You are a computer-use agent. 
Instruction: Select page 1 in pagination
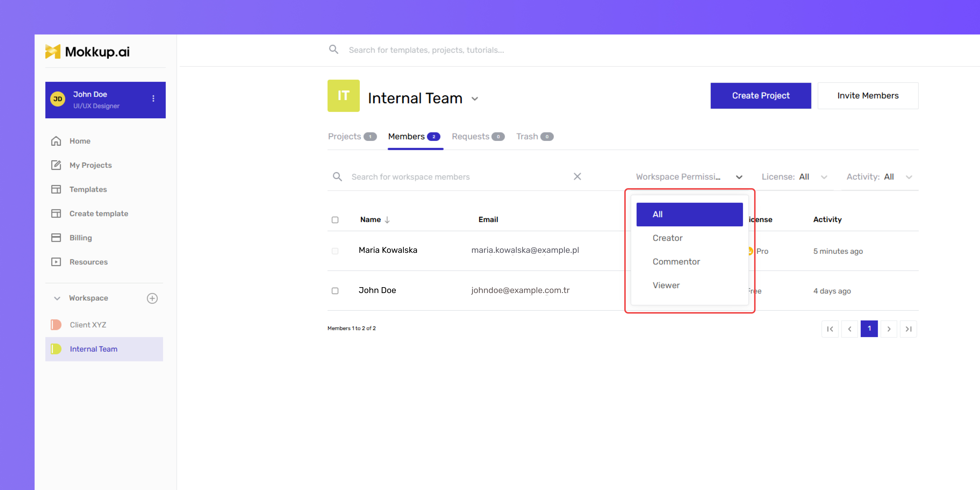click(x=869, y=329)
